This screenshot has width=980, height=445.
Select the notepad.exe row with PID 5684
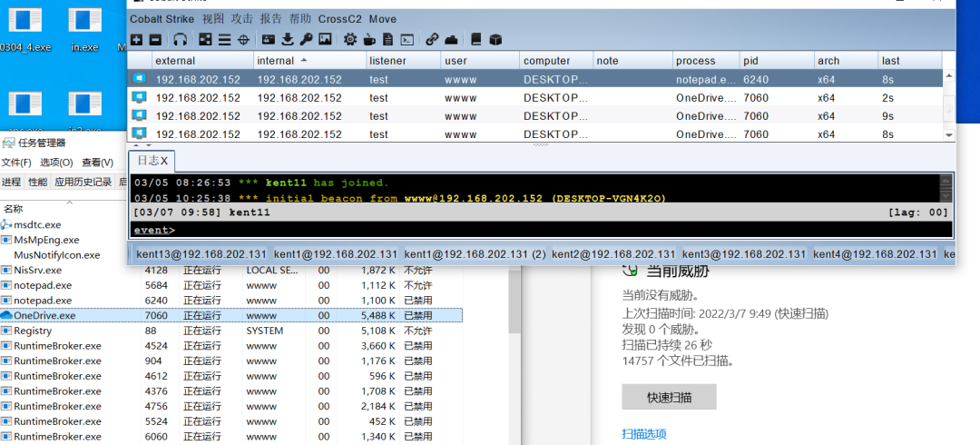[x=231, y=285]
